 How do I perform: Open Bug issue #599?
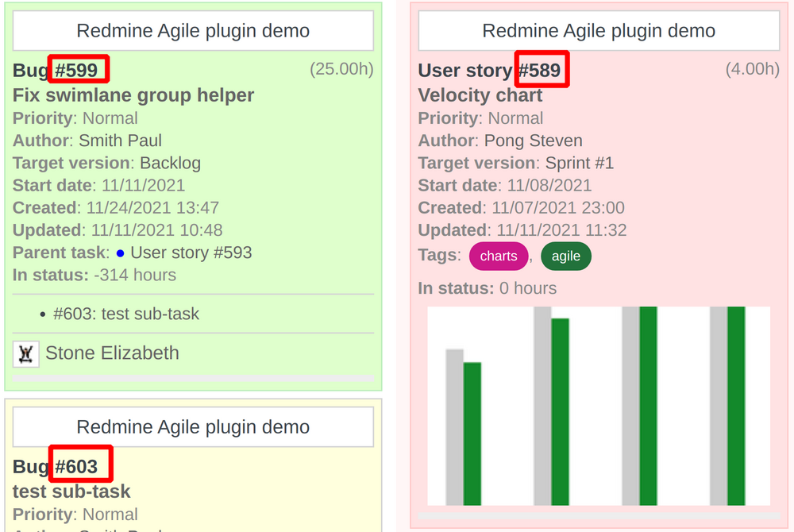tap(77, 70)
